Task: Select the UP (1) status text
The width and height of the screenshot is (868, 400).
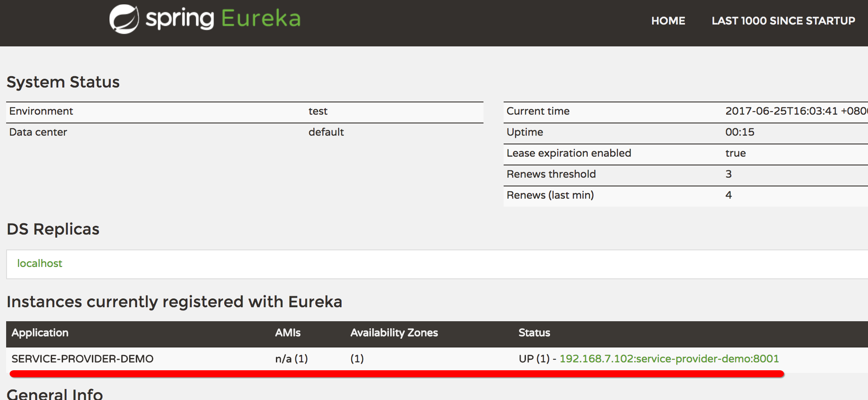Action: (x=534, y=359)
